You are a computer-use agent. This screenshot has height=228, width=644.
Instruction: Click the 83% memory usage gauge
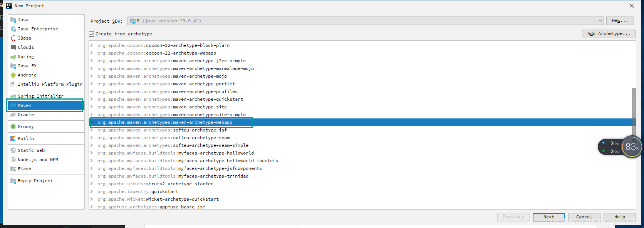click(632, 146)
